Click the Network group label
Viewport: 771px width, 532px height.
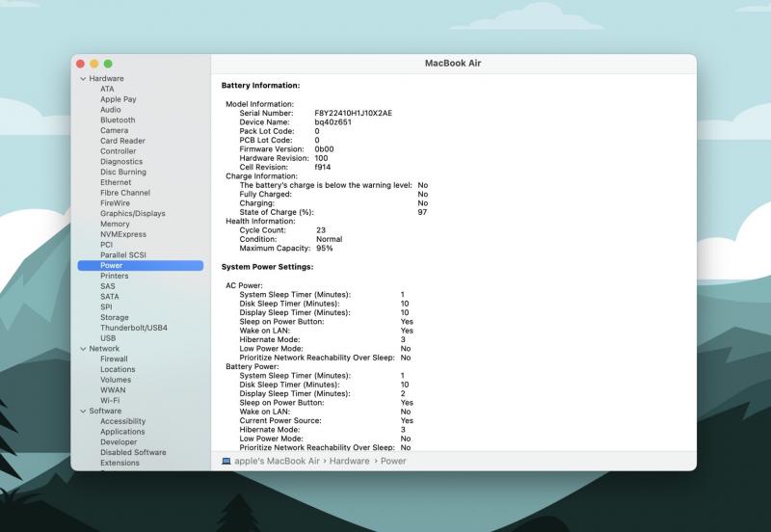(104, 349)
